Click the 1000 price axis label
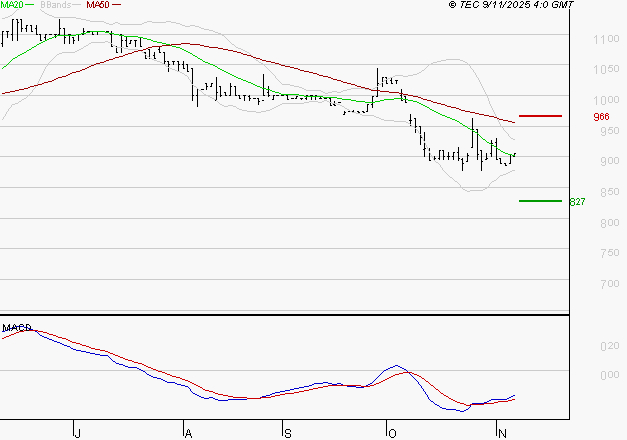The height and width of the screenshot is (440, 627). pyautogui.click(x=606, y=100)
